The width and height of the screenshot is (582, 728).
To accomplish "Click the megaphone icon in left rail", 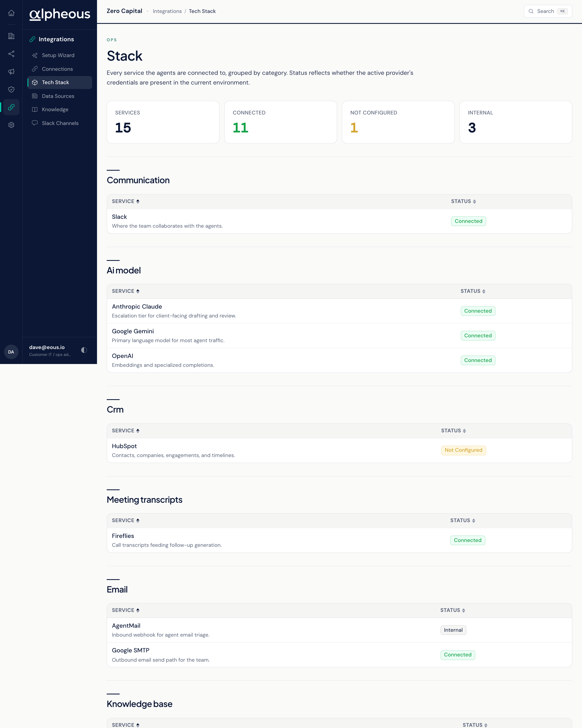I will [x=11, y=72].
